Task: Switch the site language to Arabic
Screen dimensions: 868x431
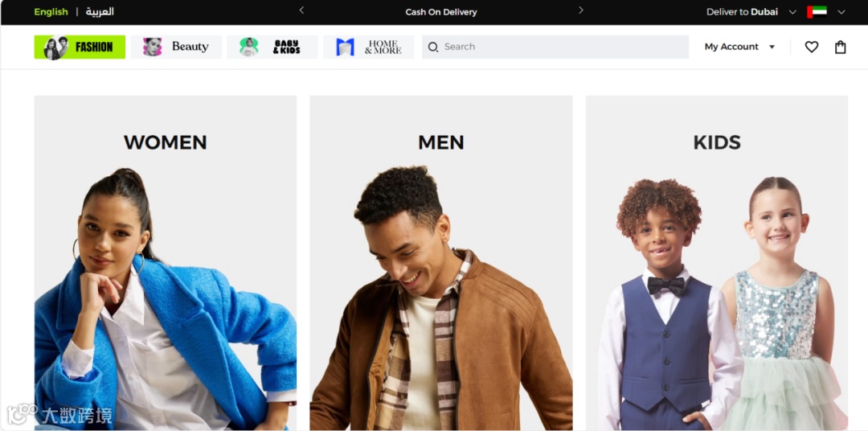Action: click(x=100, y=11)
